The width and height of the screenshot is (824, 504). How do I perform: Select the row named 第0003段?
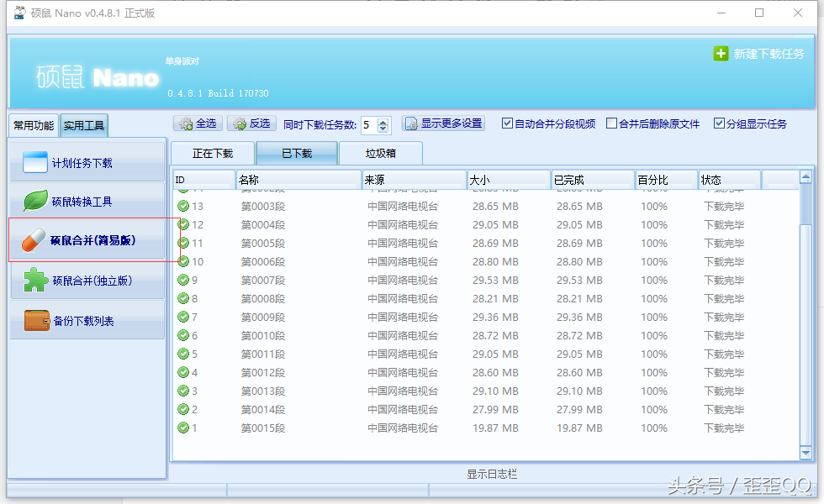coord(486,206)
